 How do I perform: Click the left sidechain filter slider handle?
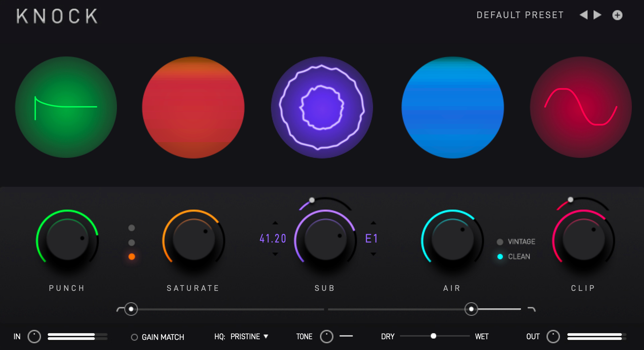pos(131,309)
